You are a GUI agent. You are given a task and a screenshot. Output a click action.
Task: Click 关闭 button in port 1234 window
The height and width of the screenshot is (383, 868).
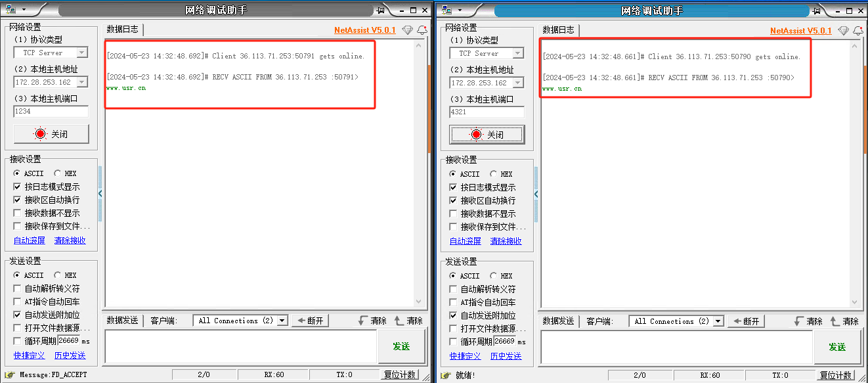click(x=51, y=133)
